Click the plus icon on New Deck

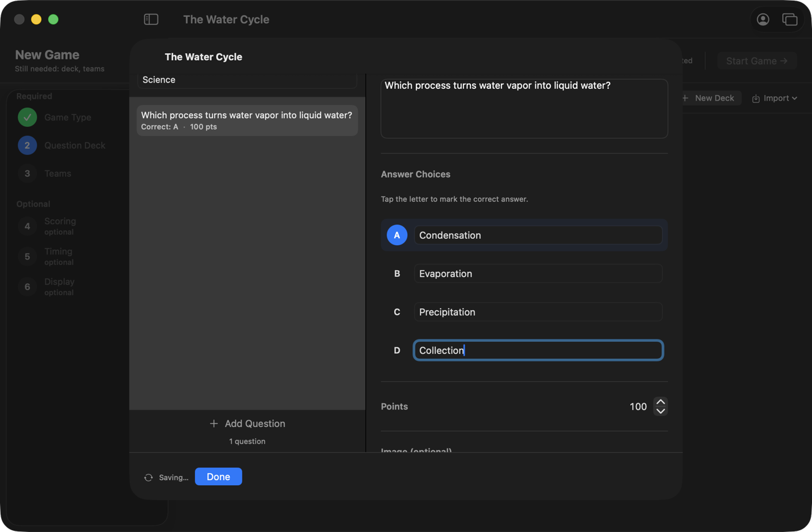click(686, 98)
